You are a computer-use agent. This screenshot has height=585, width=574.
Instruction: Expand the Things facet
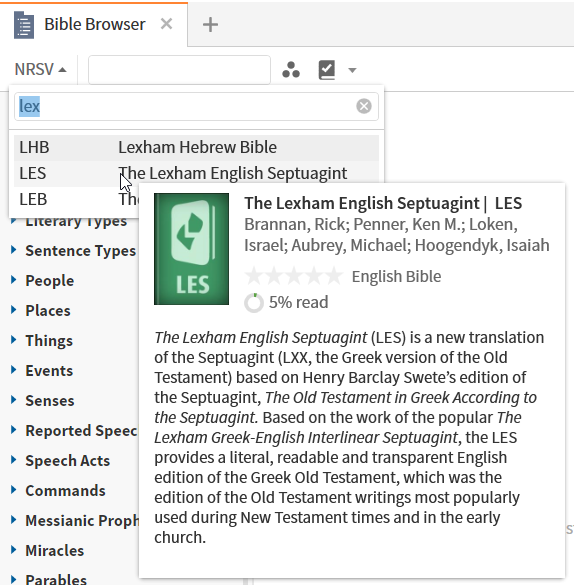point(14,340)
